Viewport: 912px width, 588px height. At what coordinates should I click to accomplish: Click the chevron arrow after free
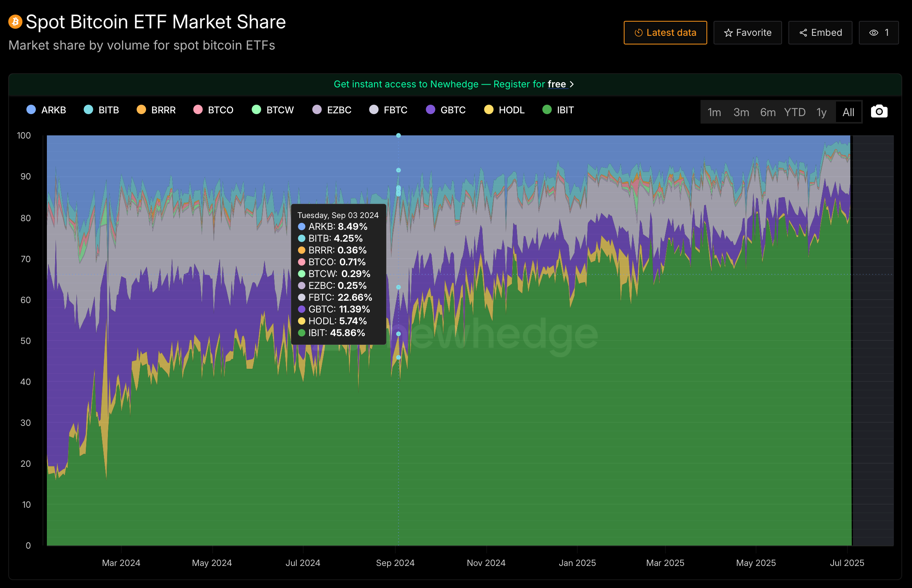[572, 84]
